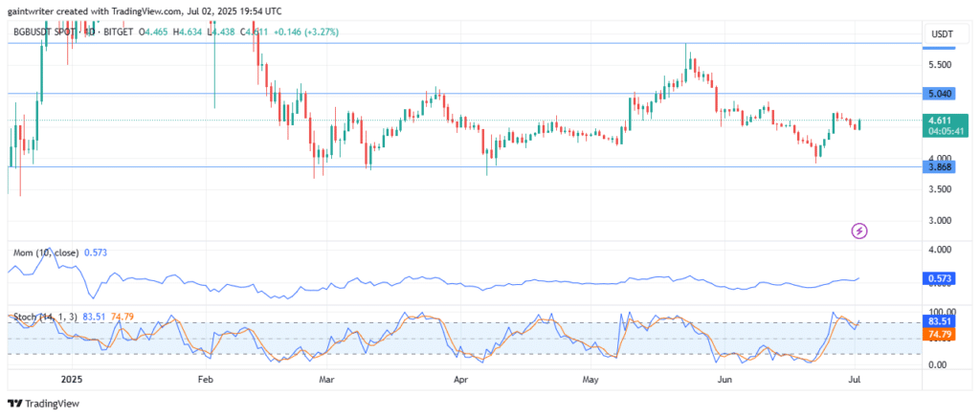
Task: Click the Mom (10, close) indicator legend
Action: click(46, 252)
